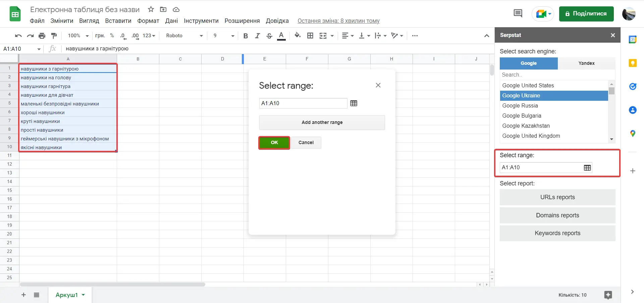Open the last edit history link
This screenshot has width=644, height=303.
coord(338,21)
